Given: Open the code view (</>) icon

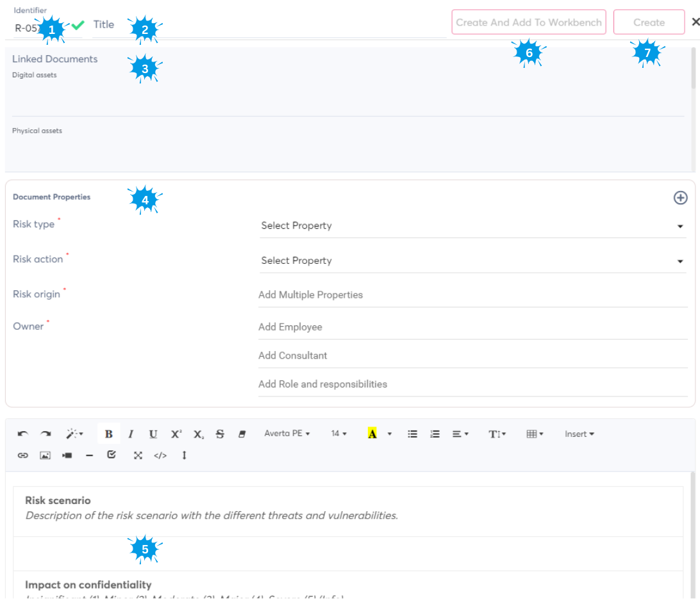Looking at the screenshot, I should (160, 455).
